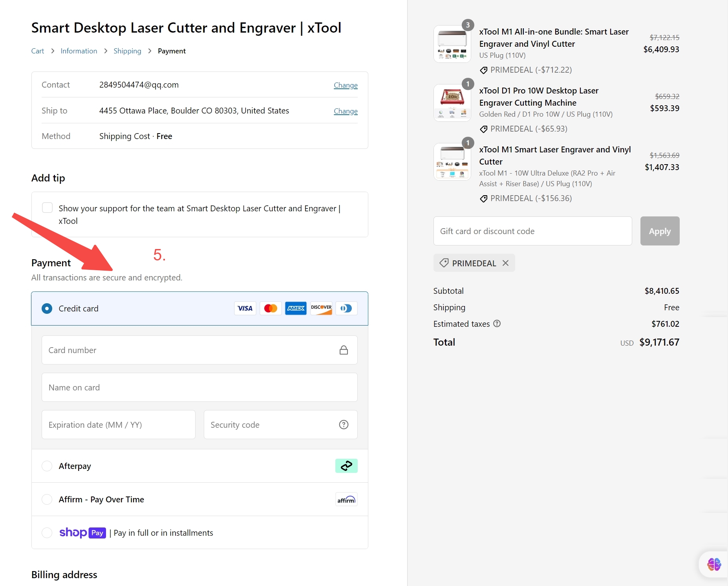This screenshot has width=728, height=586.
Task: Click the store title Smart Desktop Laser Cutter
Action: 186,28
